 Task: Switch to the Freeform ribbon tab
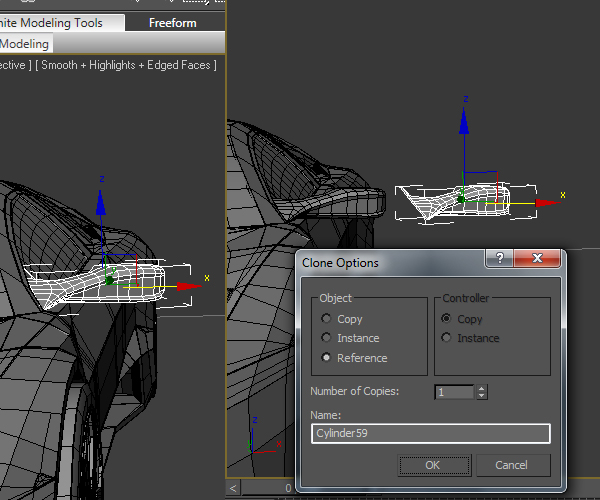(x=173, y=23)
